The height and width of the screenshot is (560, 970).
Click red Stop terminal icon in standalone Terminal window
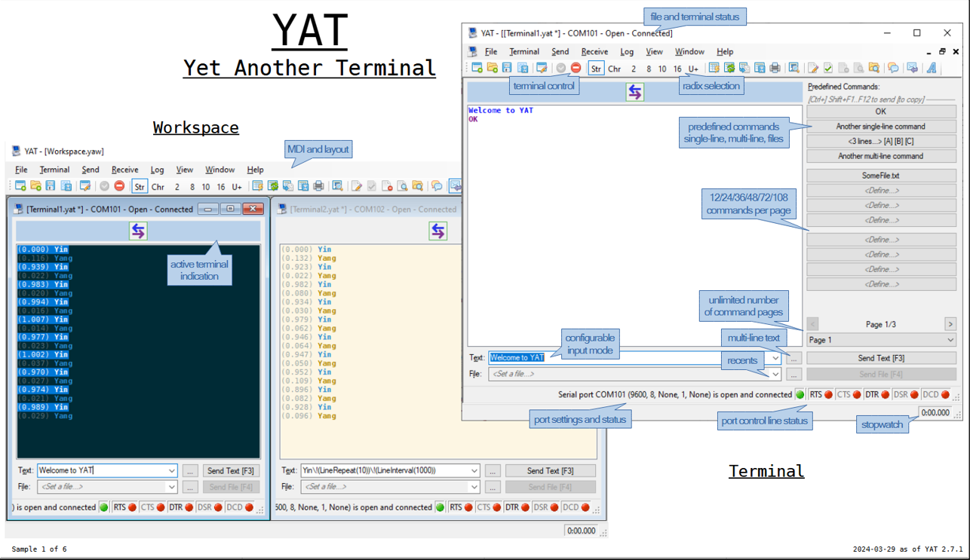click(576, 69)
